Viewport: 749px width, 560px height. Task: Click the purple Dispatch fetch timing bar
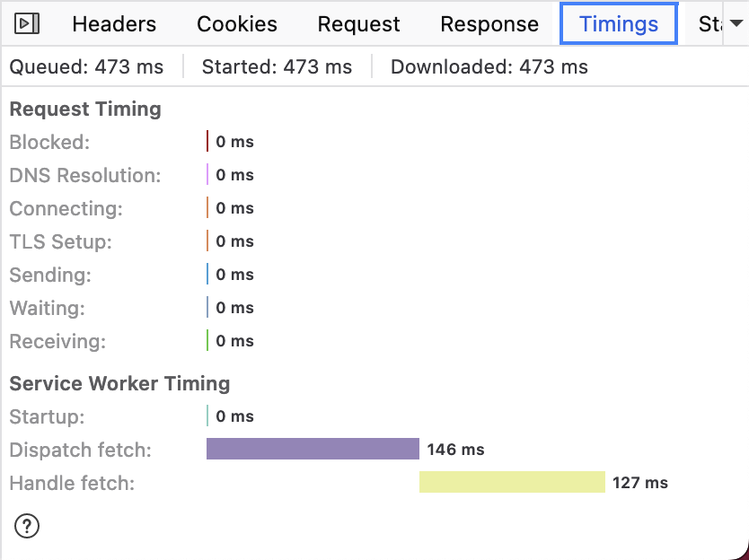tap(313, 449)
